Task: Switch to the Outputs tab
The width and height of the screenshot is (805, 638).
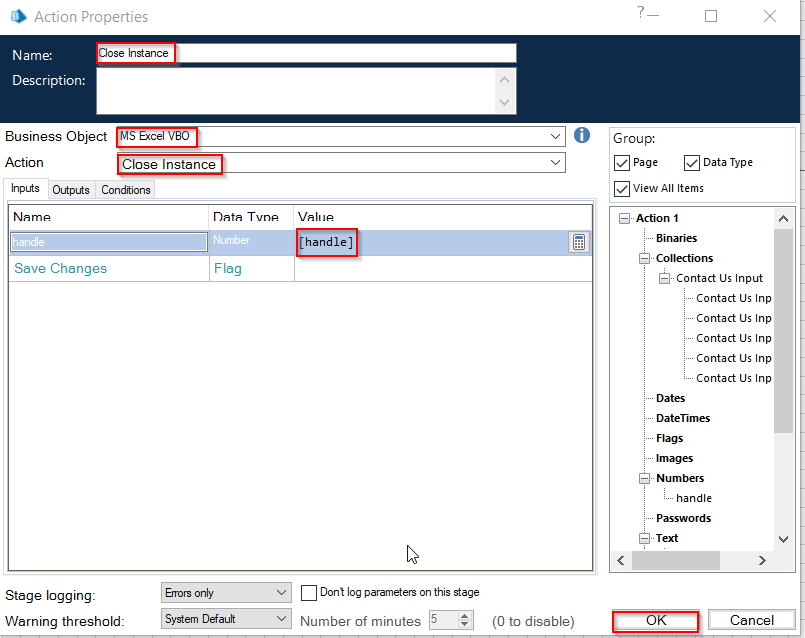Action: [x=71, y=190]
